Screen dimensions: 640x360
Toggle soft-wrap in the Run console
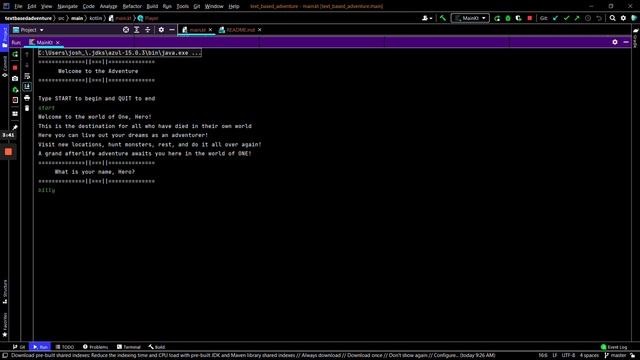tap(27, 76)
